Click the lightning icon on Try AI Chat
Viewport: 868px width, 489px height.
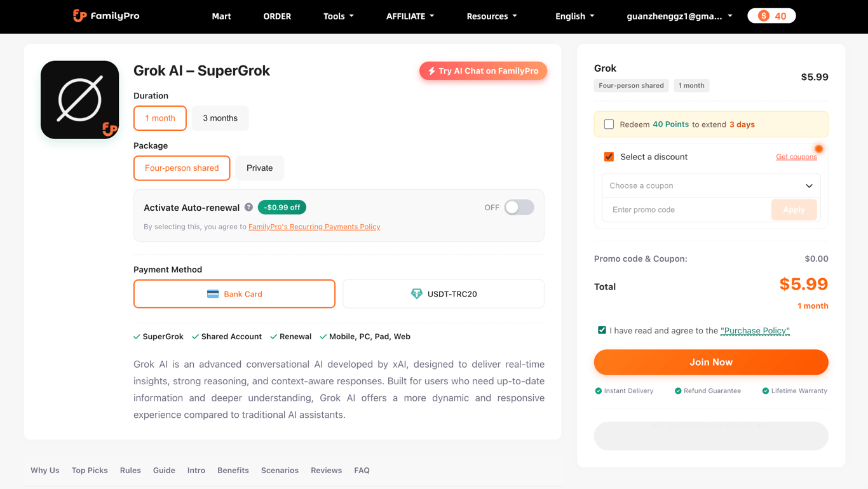click(x=431, y=71)
